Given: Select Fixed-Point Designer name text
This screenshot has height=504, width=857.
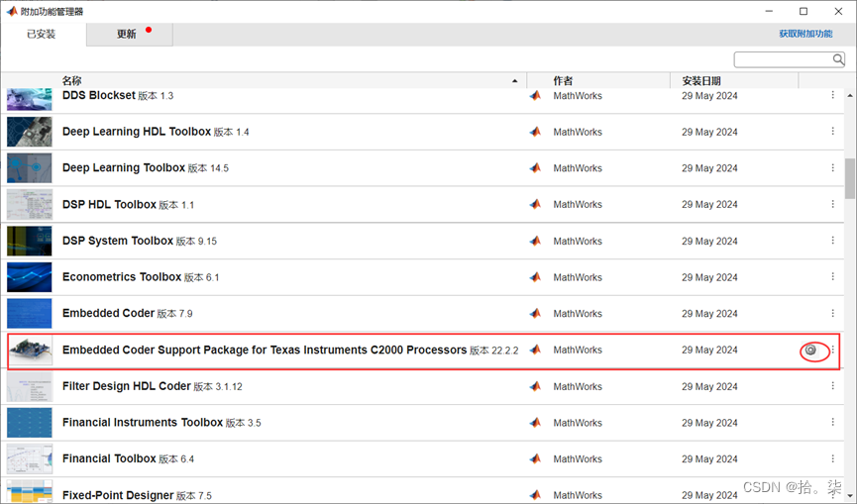Looking at the screenshot, I should (118, 495).
